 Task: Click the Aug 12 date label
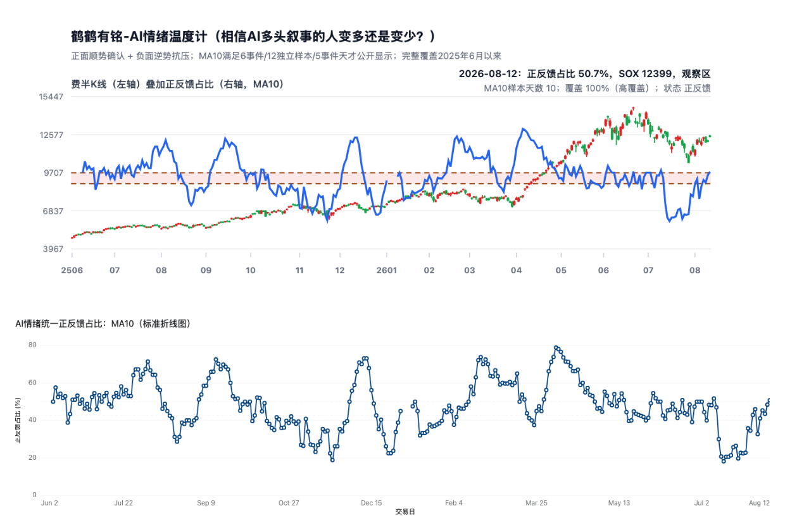(758, 503)
